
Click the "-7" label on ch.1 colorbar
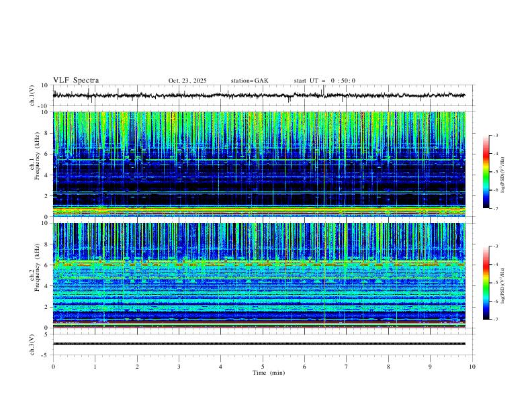pyautogui.click(x=495, y=209)
